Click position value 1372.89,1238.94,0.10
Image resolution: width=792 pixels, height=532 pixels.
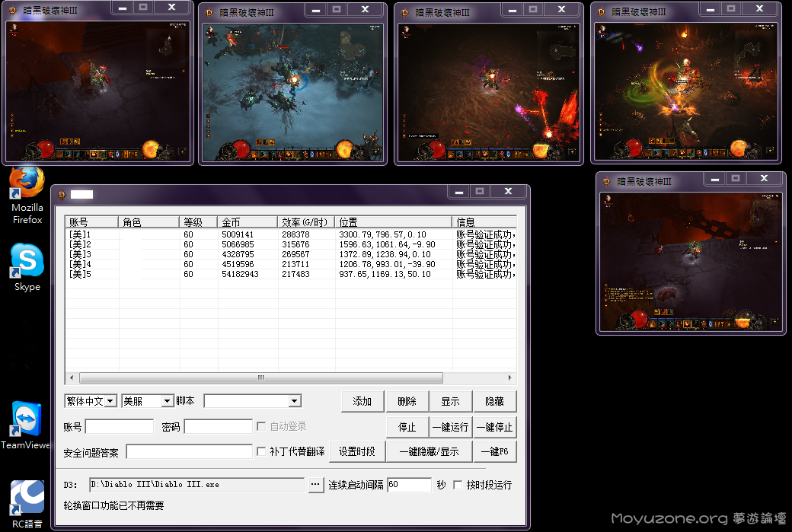pos(385,254)
